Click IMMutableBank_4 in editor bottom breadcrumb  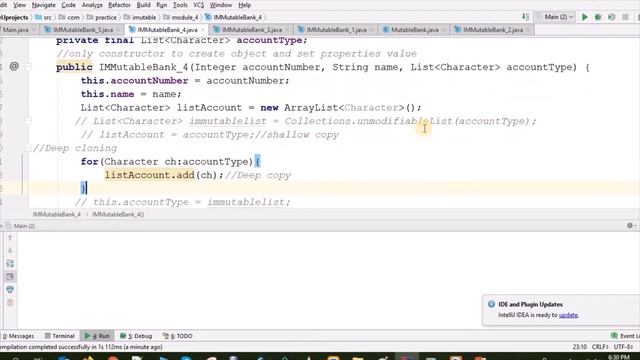(57, 214)
